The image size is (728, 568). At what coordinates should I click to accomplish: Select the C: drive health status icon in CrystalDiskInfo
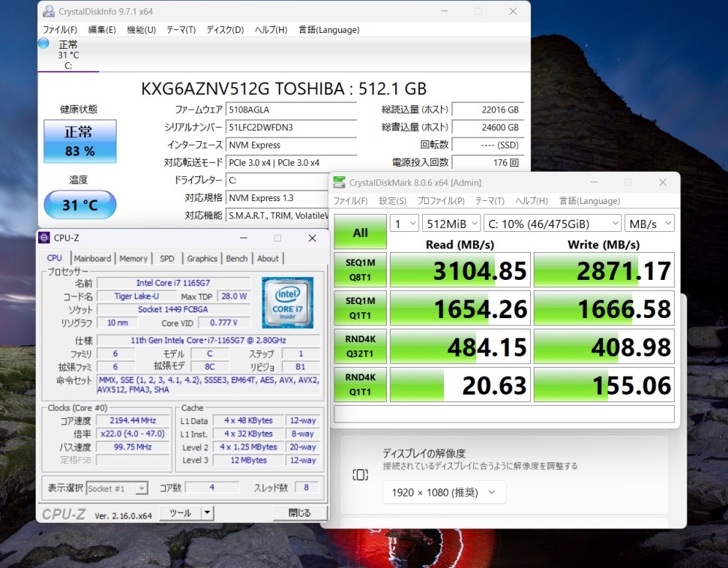(x=67, y=53)
